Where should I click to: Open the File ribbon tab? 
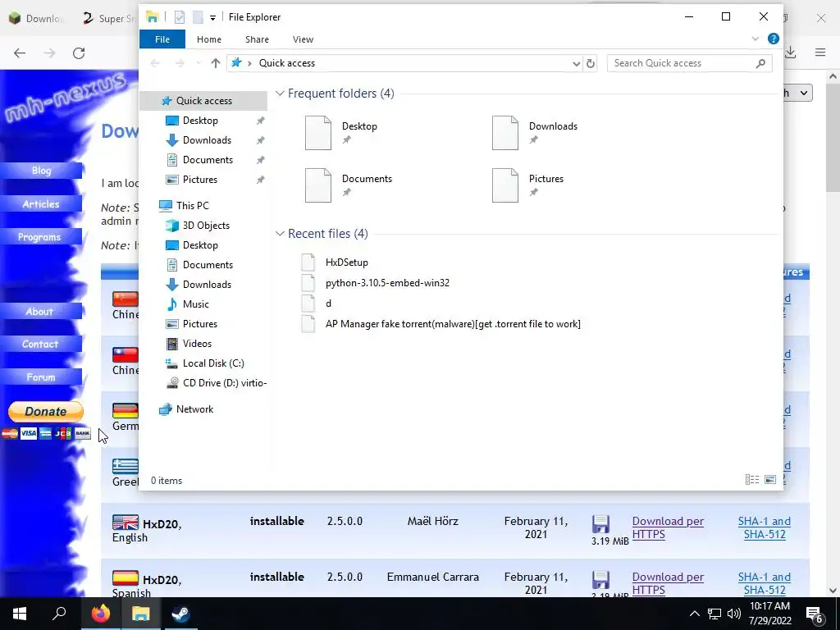tap(162, 39)
